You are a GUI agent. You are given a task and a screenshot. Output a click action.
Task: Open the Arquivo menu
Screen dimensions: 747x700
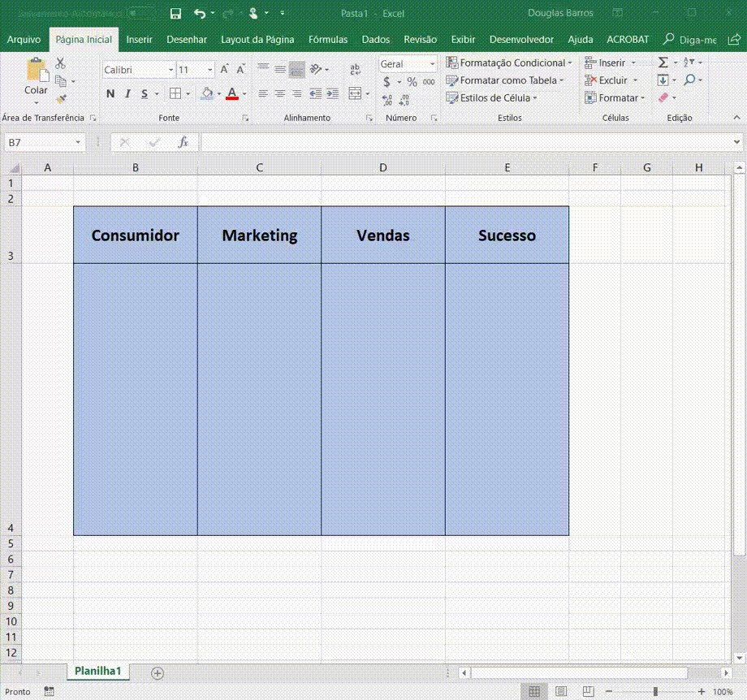pyautogui.click(x=24, y=40)
